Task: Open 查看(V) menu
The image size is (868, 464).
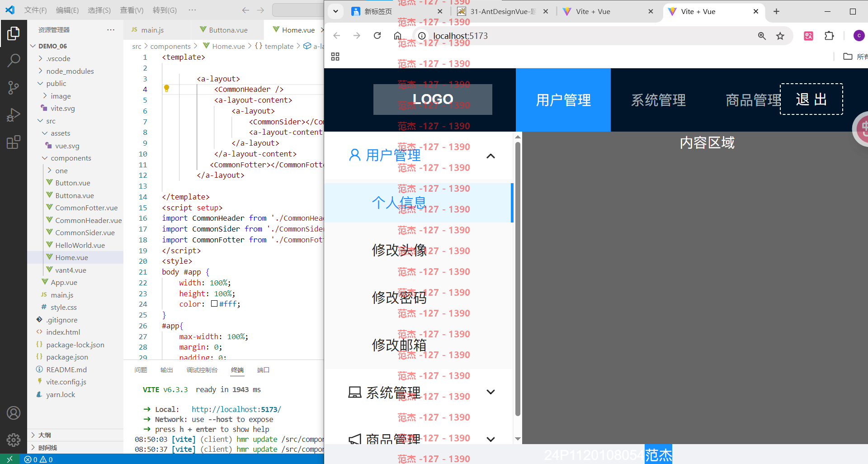Action: (x=132, y=10)
